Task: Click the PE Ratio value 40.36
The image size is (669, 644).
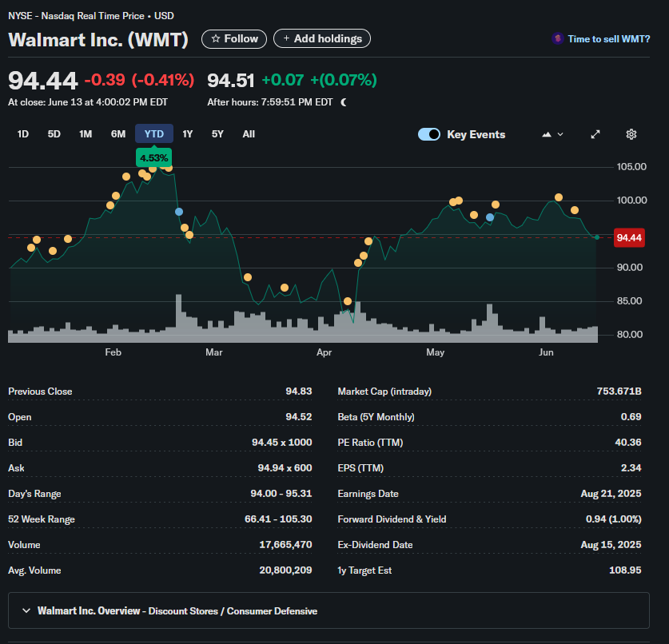Action: click(628, 443)
